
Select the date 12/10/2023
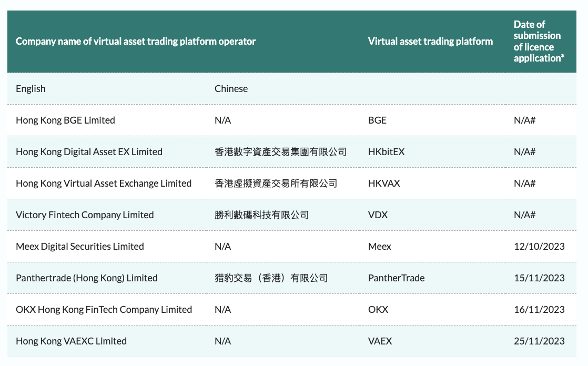539,247
